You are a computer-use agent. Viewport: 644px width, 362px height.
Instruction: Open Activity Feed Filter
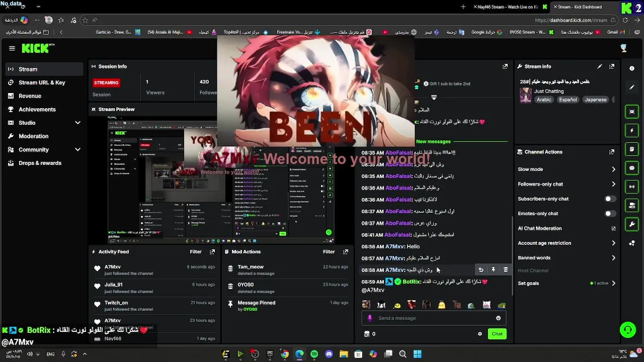[x=196, y=252]
